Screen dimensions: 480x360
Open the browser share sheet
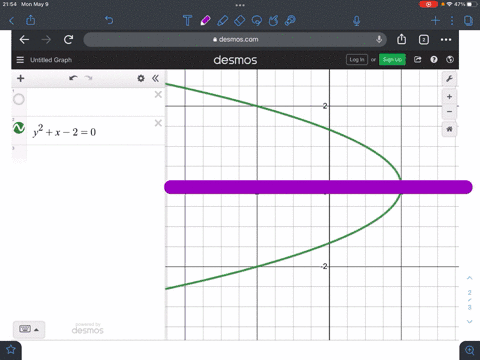point(402,39)
